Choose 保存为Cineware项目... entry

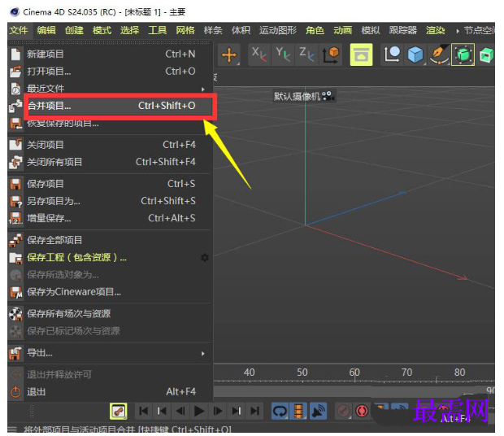point(110,292)
